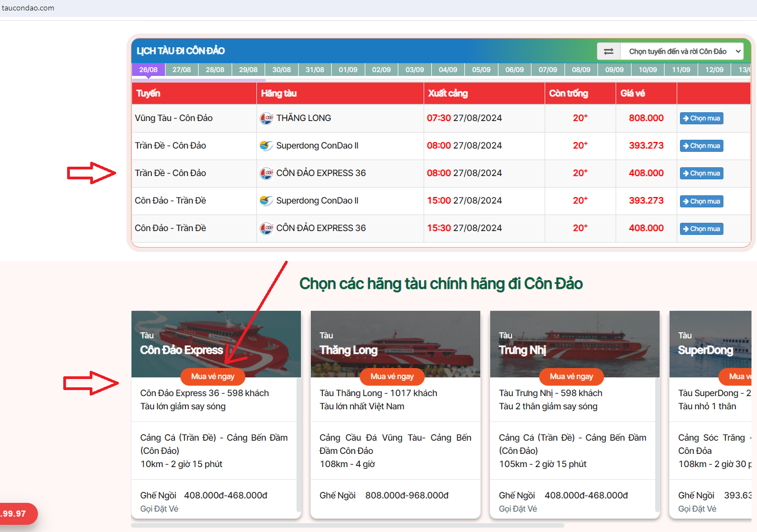This screenshot has height=532, width=757.
Task: Click Chọn mua for CÔN ĐẢO EXPRESS 36 08:00
Action: (701, 173)
